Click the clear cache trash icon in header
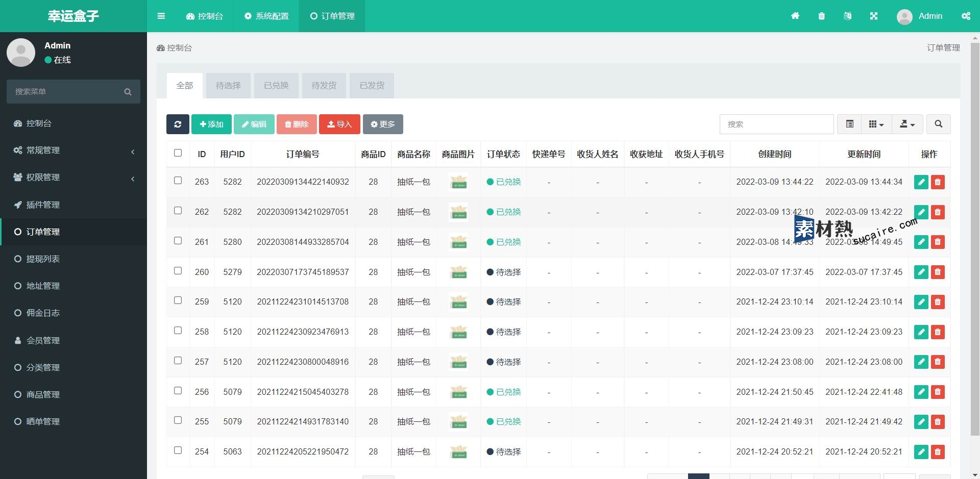 pos(821,16)
